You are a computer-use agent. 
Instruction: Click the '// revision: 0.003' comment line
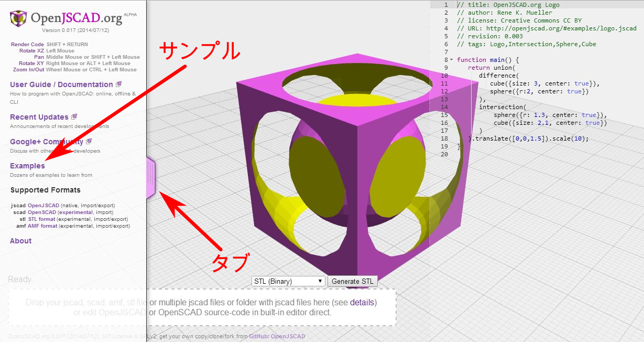(x=489, y=36)
